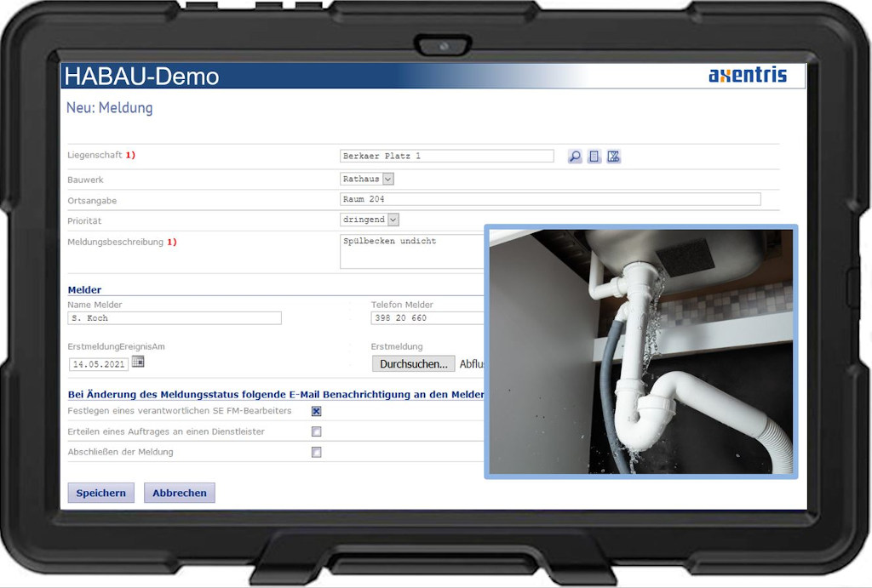The image size is (872, 588).
Task: Click Durchsuchen to browse for file
Action: point(413,364)
